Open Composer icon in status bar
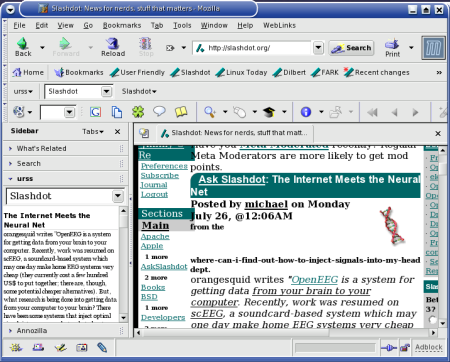The height and width of the screenshot is (362, 450). (x=60, y=348)
